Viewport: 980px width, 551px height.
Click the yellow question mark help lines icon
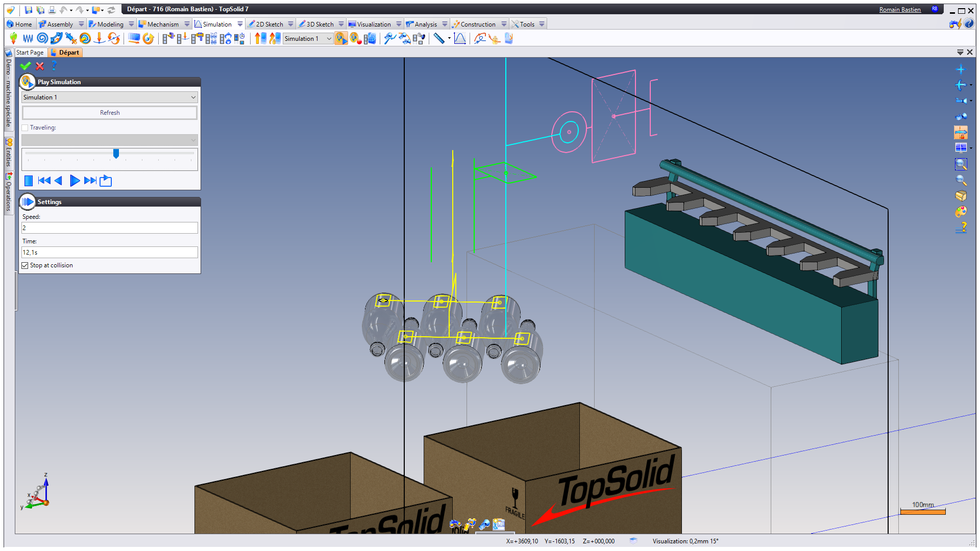coord(961,228)
